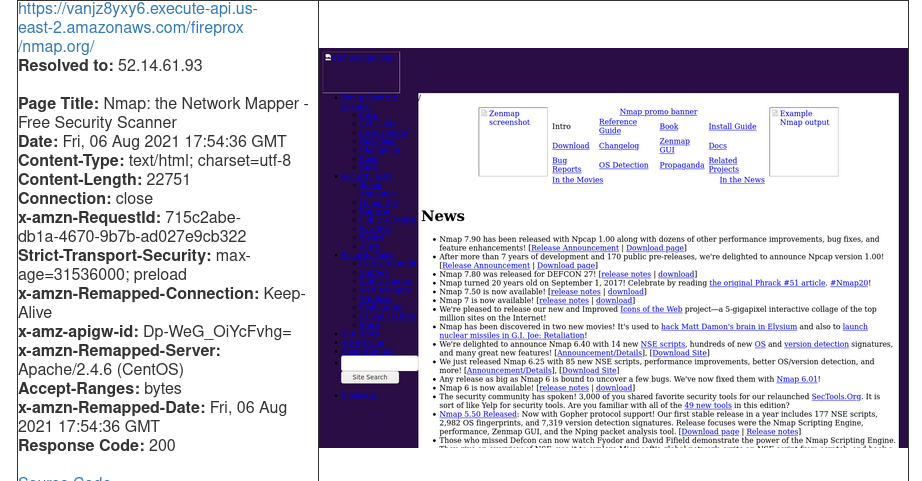Open the Nmap 5.50 Released link
922x481 pixels.
click(477, 414)
